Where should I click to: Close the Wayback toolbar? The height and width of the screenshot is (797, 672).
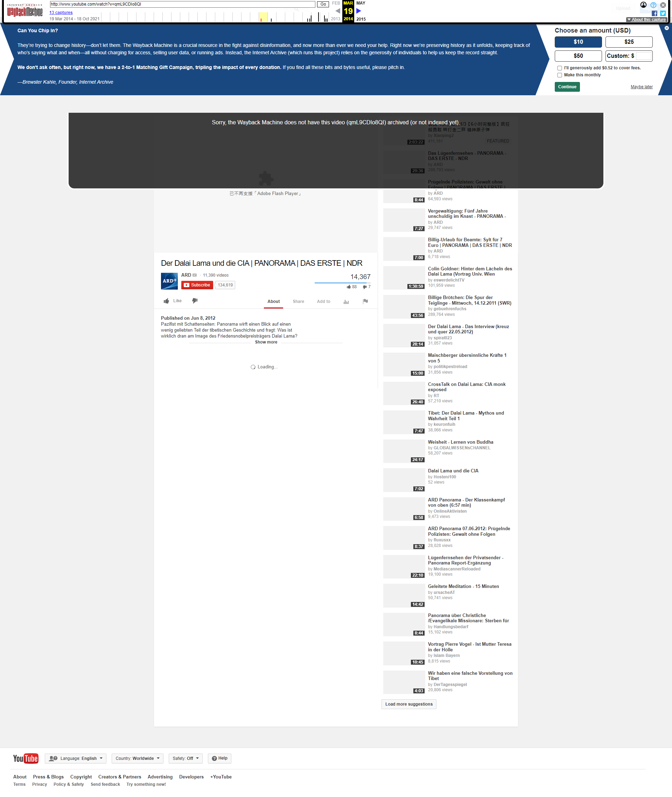point(663,5)
